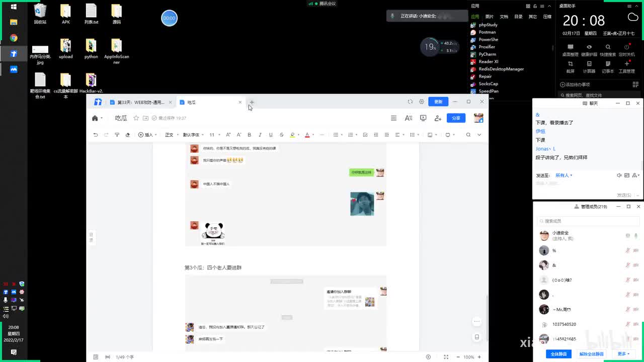Open a new document tab

252,102
